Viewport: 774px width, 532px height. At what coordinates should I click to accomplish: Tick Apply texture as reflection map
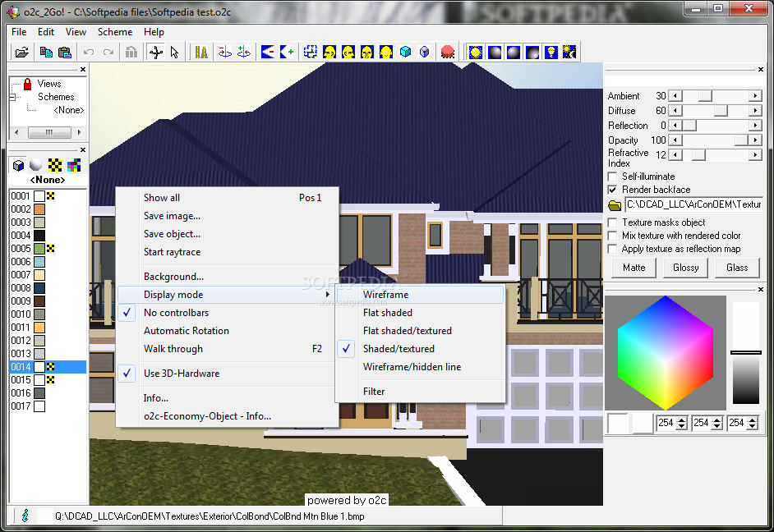613,249
